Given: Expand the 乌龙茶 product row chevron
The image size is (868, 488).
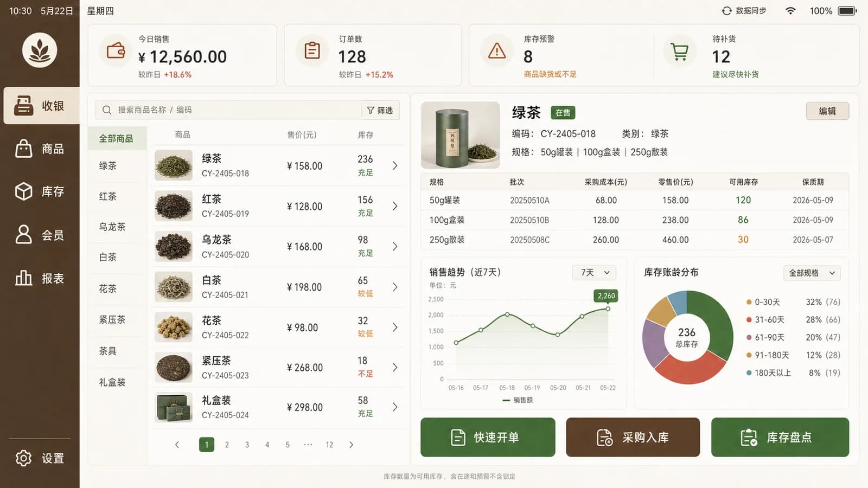Looking at the screenshot, I should (395, 246).
